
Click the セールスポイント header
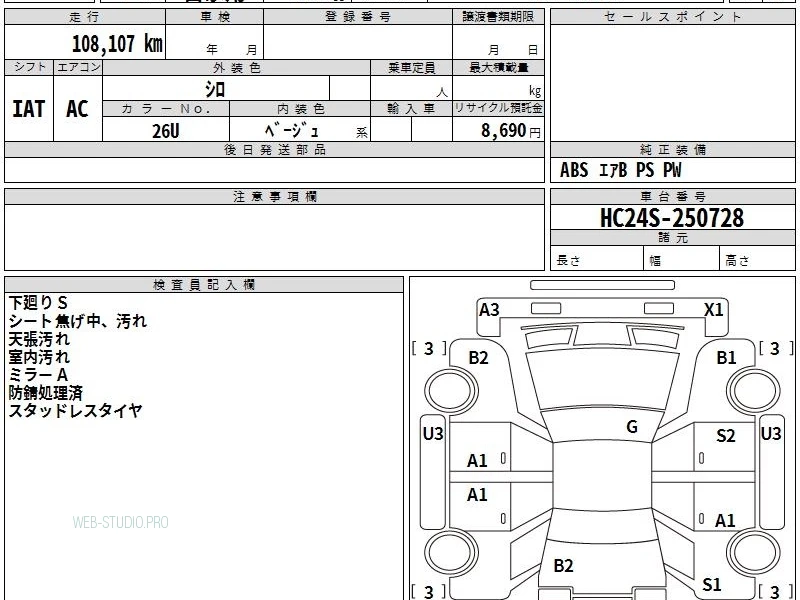[x=672, y=17]
